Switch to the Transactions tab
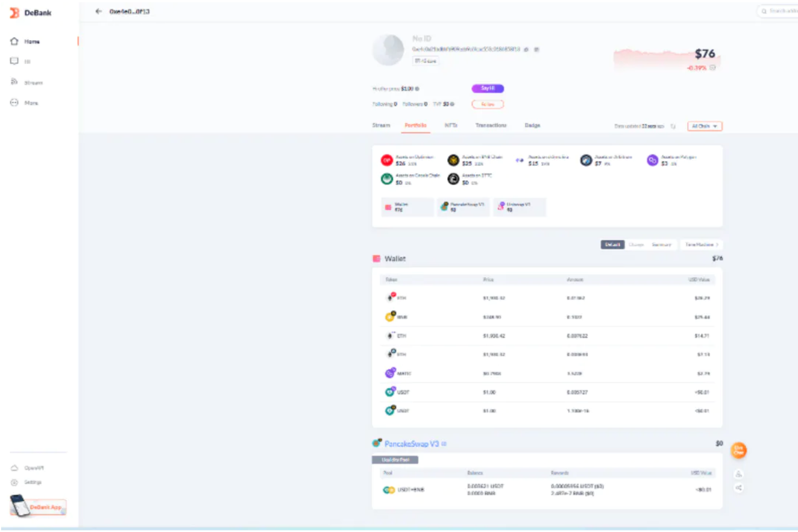This screenshot has height=532, width=798. click(491, 125)
